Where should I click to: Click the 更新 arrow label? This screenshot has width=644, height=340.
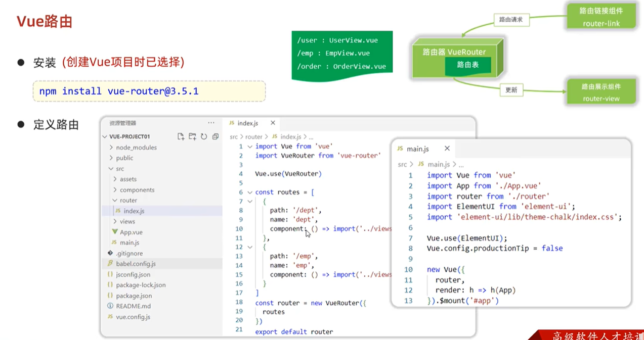511,90
